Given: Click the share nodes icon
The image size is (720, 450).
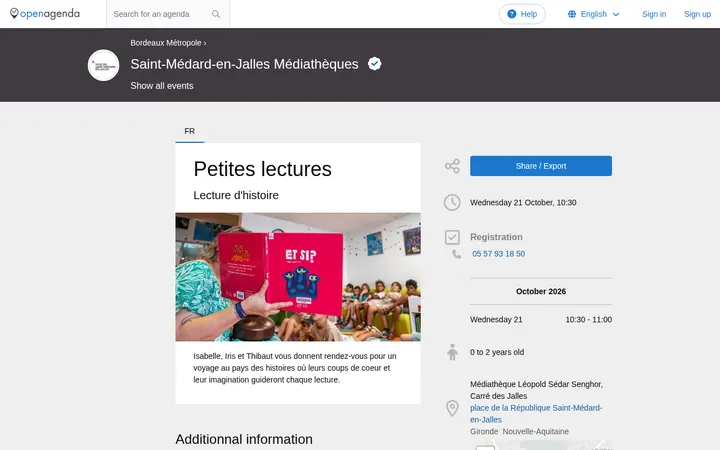Looking at the screenshot, I should 452,166.
